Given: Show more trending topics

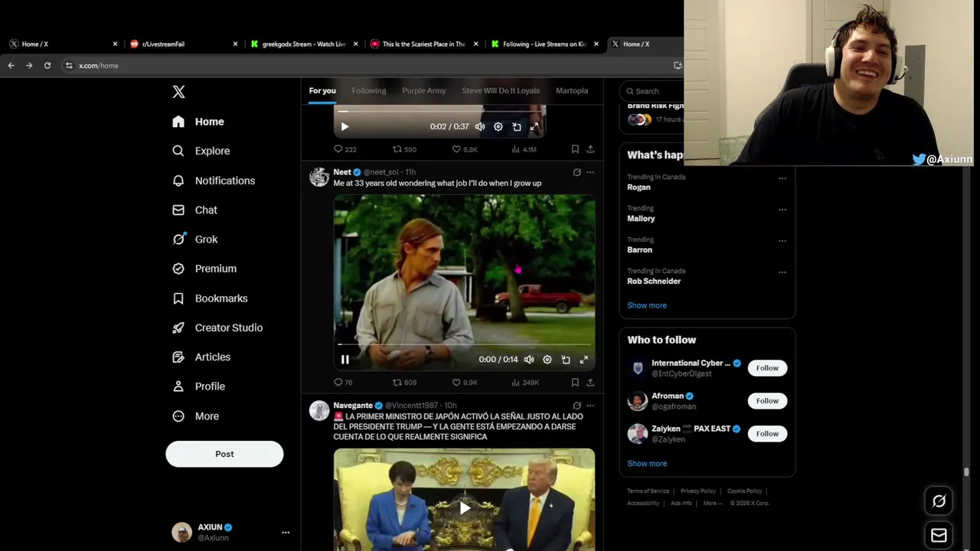Looking at the screenshot, I should point(647,305).
